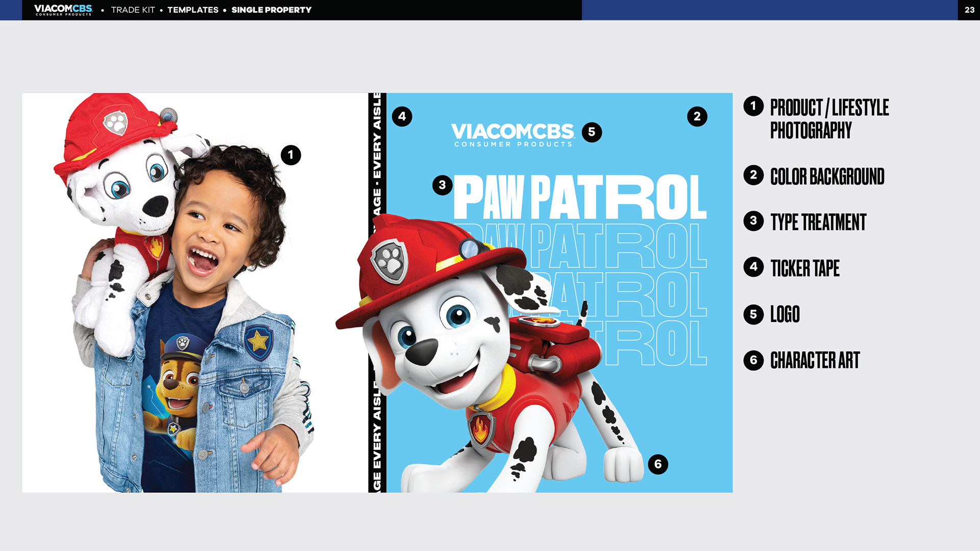
Task: Select the Trade Kit breadcrumb
Action: point(133,10)
